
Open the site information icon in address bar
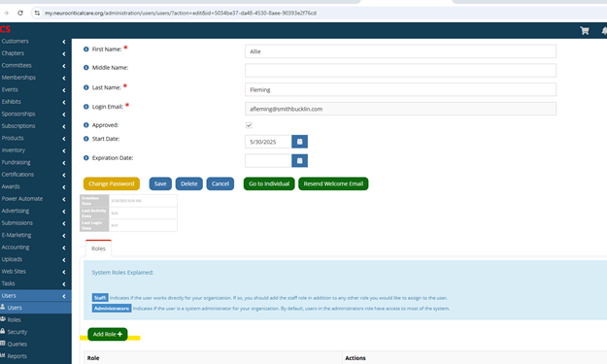[x=37, y=13]
